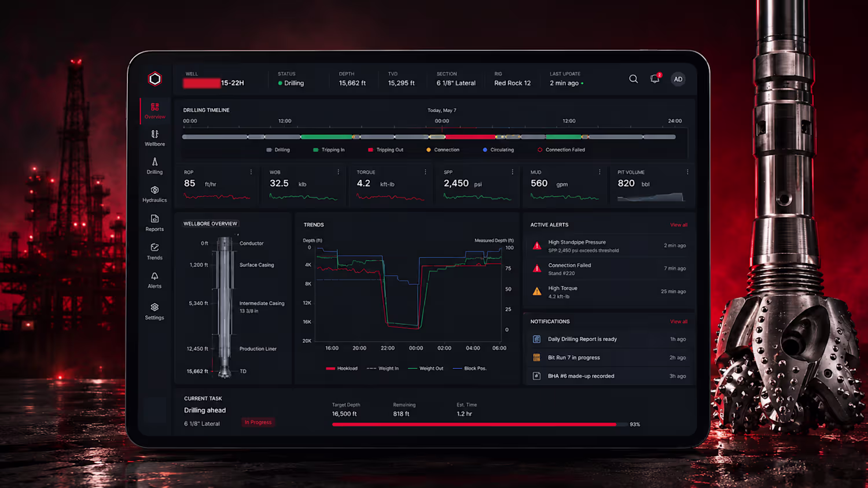The image size is (868, 488).
Task: Click the Daily Drilling Report notification icon
Action: [536, 339]
